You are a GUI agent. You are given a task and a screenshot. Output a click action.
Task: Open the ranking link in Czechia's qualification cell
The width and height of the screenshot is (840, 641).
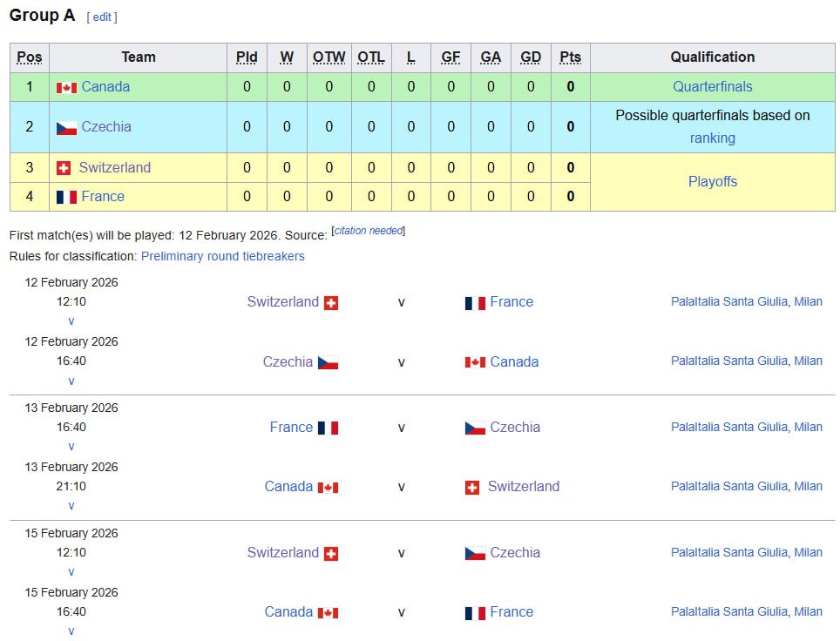[712, 138]
